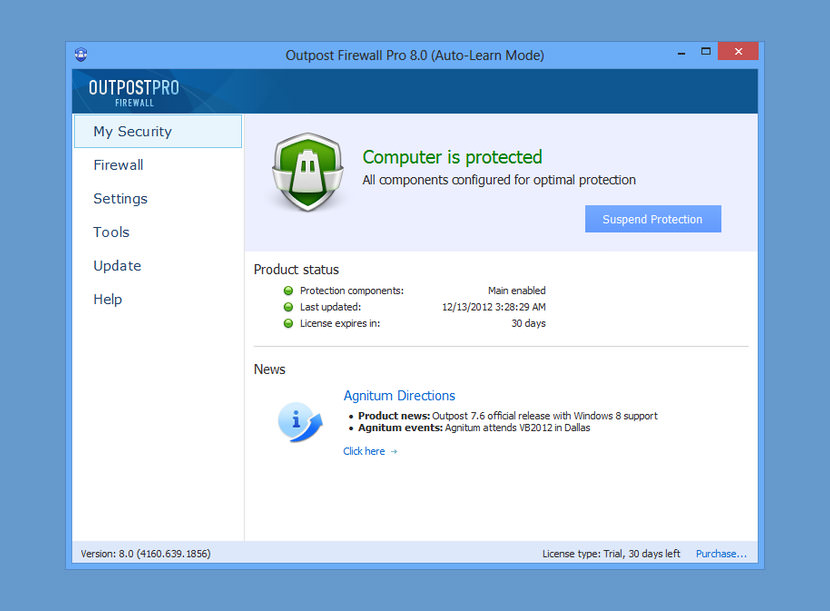Maximize the Outpost Firewall window
Image resolution: width=830 pixels, height=611 pixels.
click(x=706, y=51)
